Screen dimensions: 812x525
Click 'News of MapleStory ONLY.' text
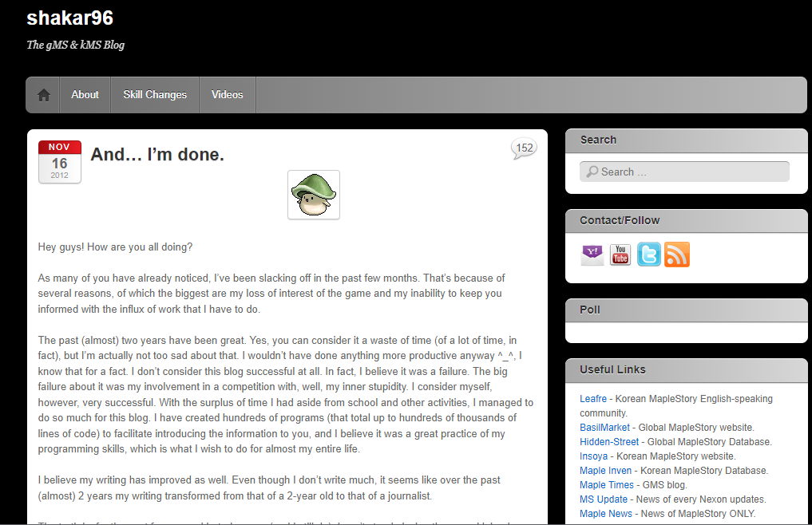[698, 514]
